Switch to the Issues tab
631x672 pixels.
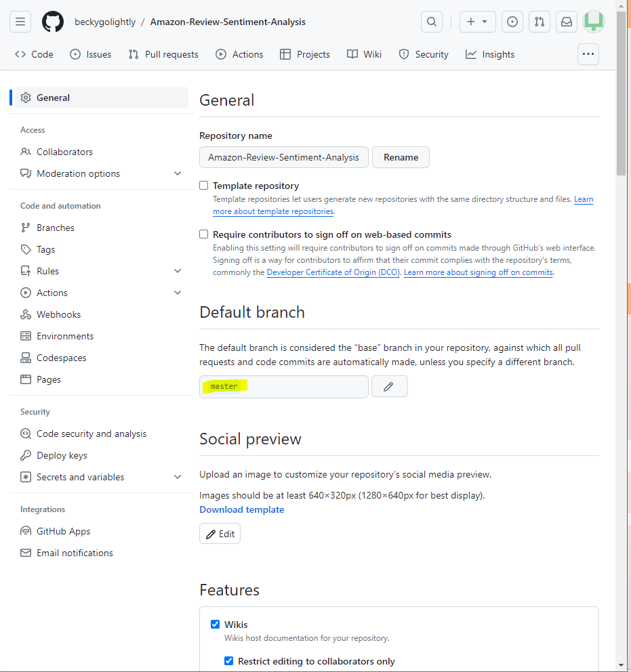point(90,54)
